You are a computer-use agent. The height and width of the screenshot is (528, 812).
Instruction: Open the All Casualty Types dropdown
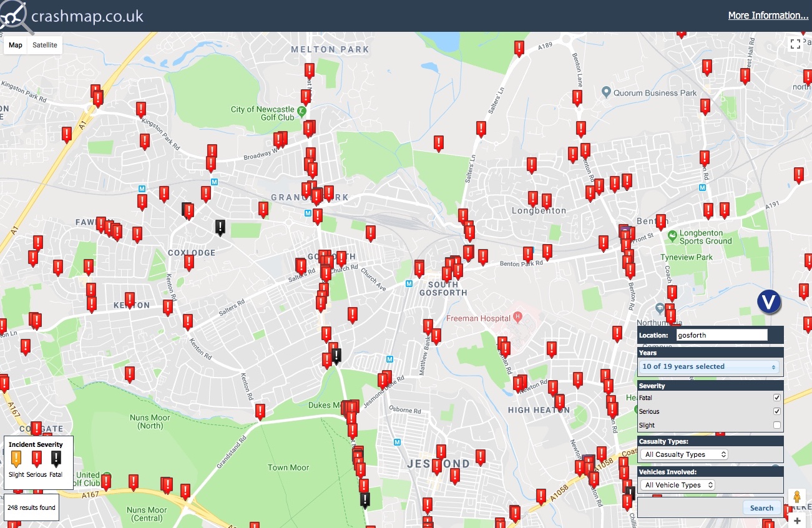(x=684, y=454)
